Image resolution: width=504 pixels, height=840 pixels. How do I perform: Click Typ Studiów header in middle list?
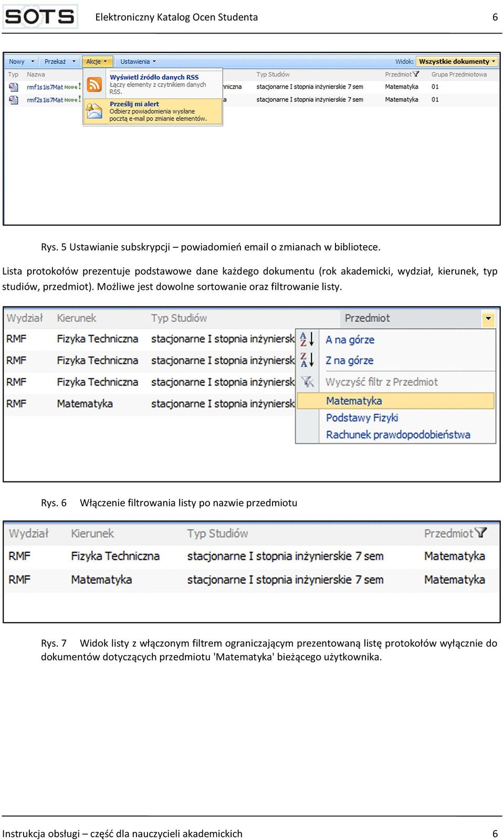[179, 318]
